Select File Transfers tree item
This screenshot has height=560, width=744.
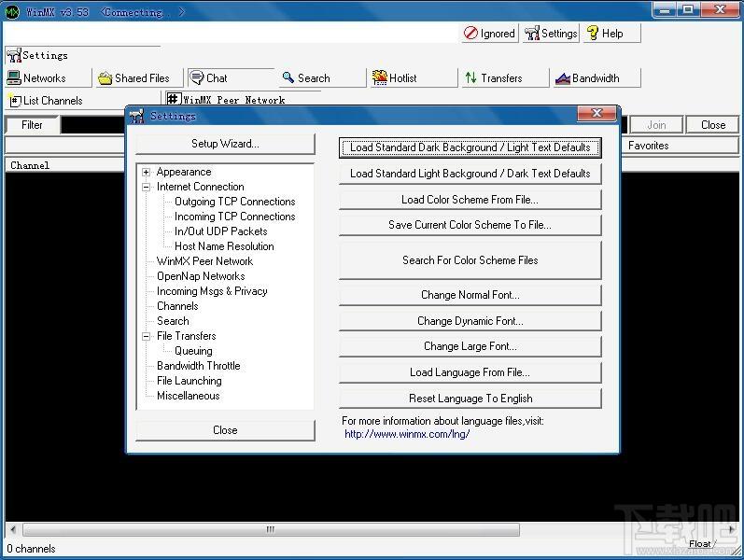pyautogui.click(x=187, y=336)
